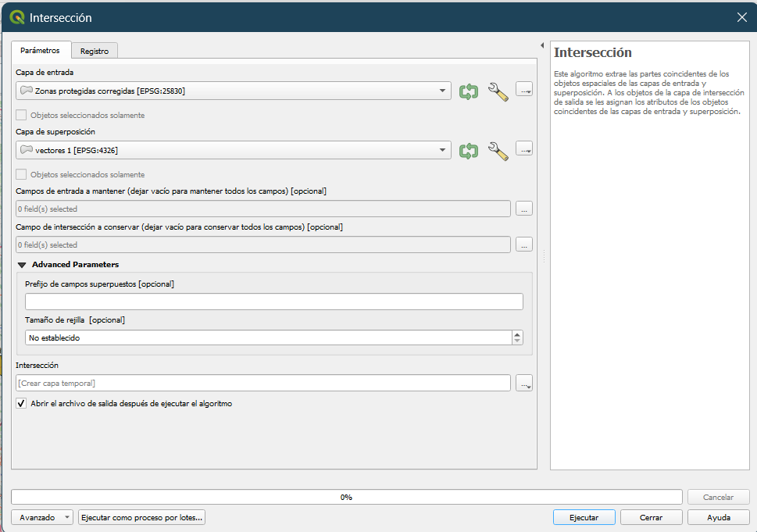The height and width of the screenshot is (532, 757).
Task: Open advanced options wrench for Capa de superposición
Action: [x=498, y=151]
